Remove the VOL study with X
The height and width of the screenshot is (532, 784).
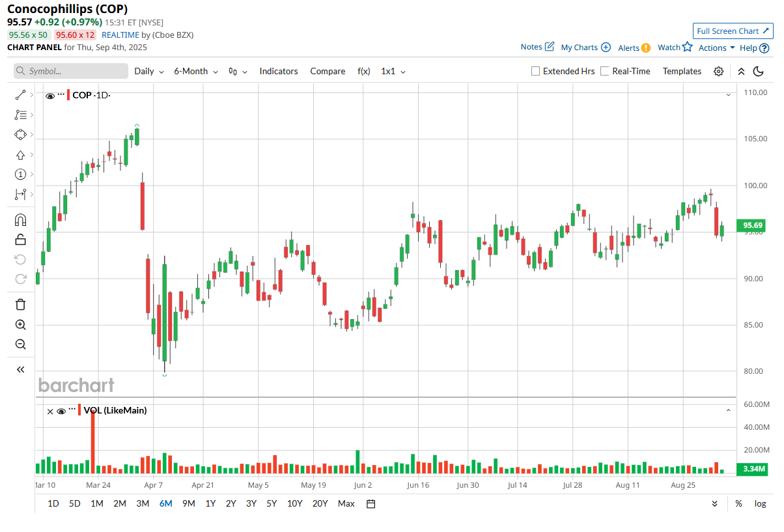50,411
